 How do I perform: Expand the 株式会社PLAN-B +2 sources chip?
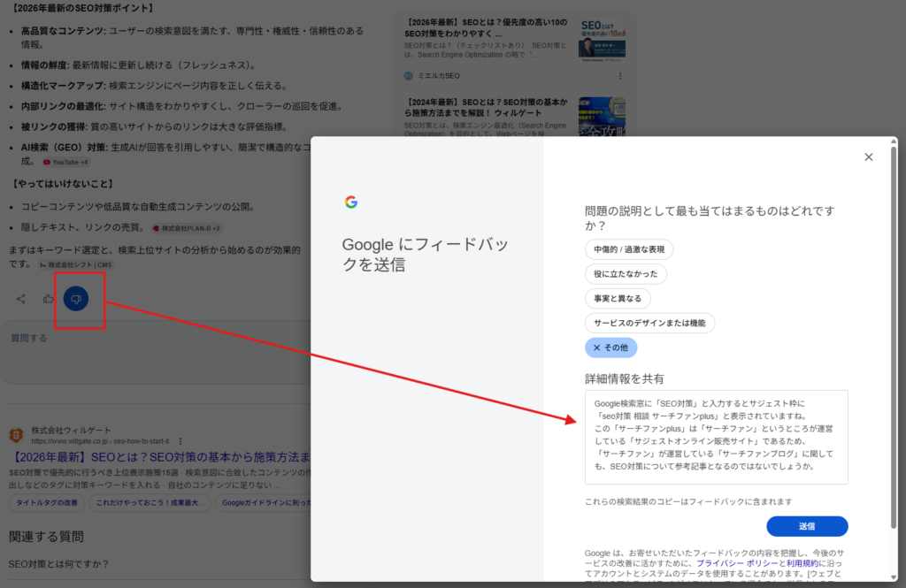pos(187,228)
